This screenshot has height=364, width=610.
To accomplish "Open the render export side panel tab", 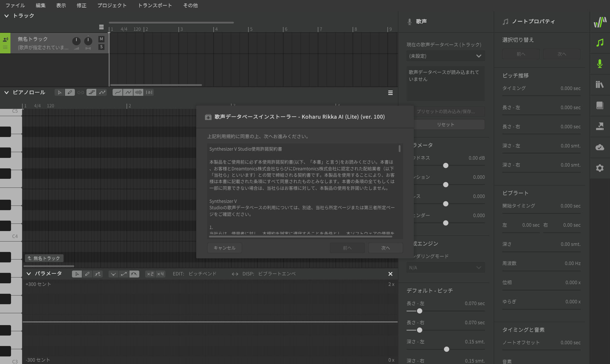I will click(x=600, y=126).
